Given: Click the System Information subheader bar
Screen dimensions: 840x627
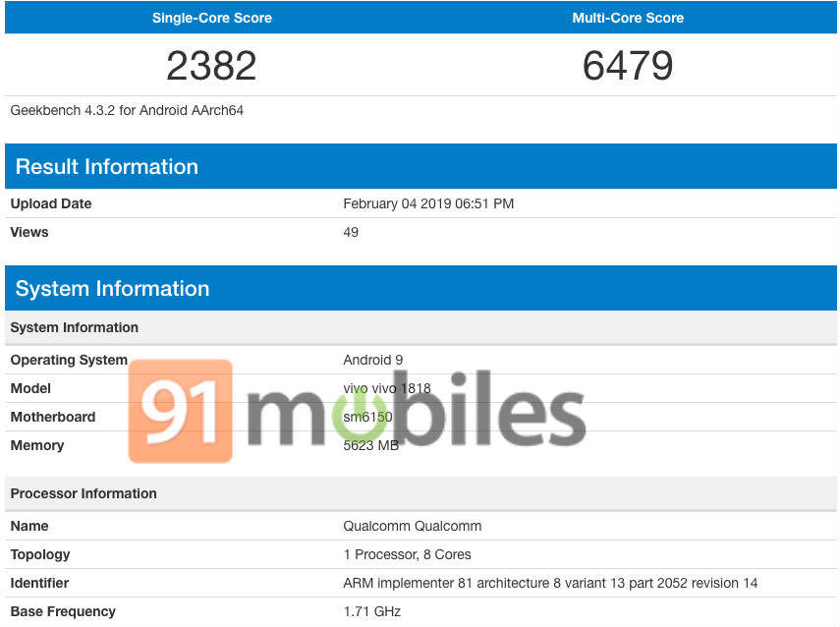Looking at the screenshot, I should pyautogui.click(x=74, y=327).
